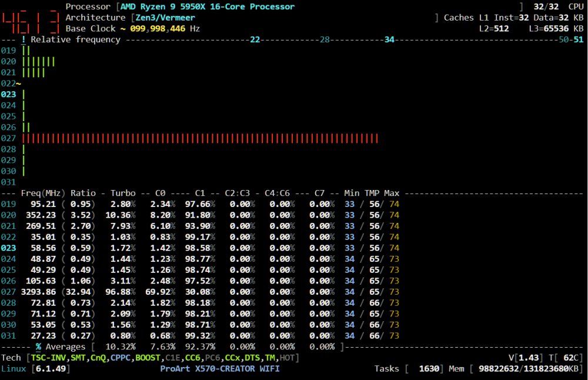The width and height of the screenshot is (588, 380).
Task: Click the percent symbol next to Averages
Action: [x=38, y=346]
